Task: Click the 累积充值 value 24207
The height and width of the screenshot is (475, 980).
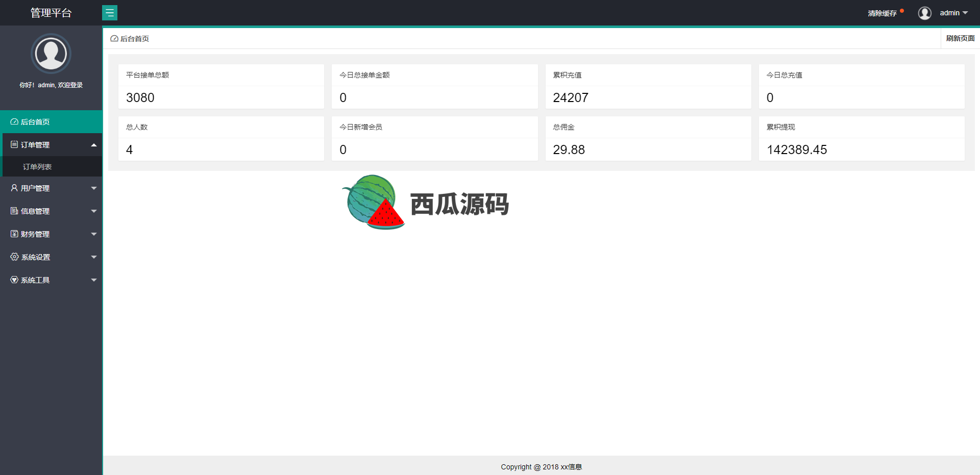Action: pyautogui.click(x=571, y=97)
